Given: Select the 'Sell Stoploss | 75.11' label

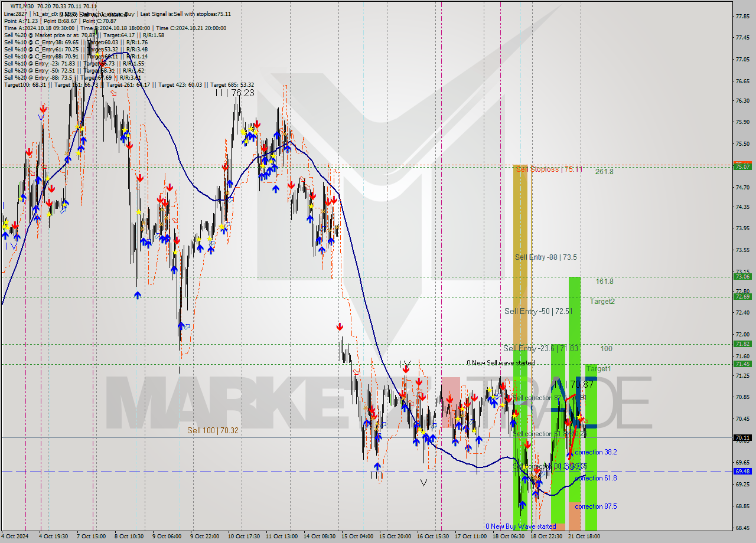Looking at the screenshot, I should coord(549,169).
